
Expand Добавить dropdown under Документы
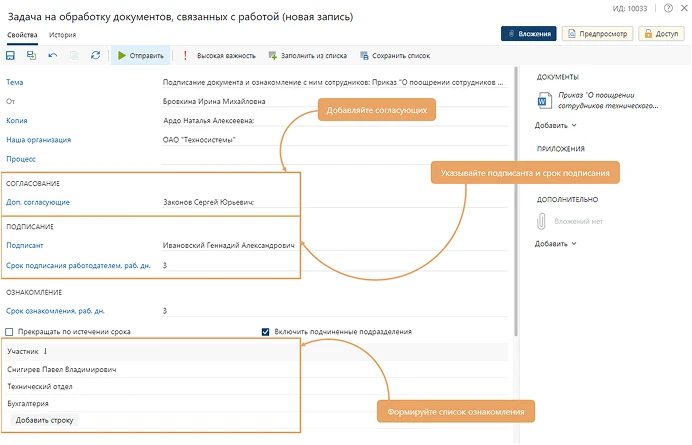pos(556,126)
